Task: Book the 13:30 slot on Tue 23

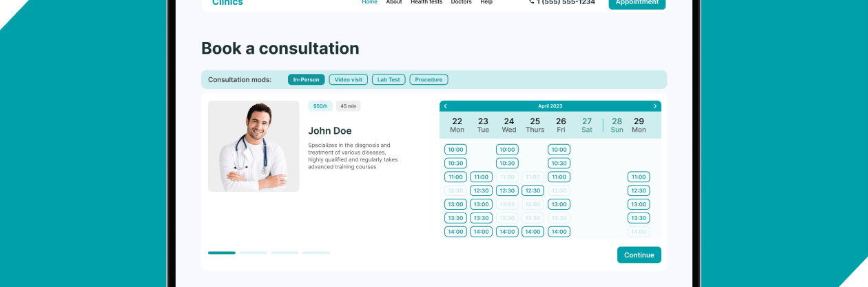Action: tap(482, 218)
